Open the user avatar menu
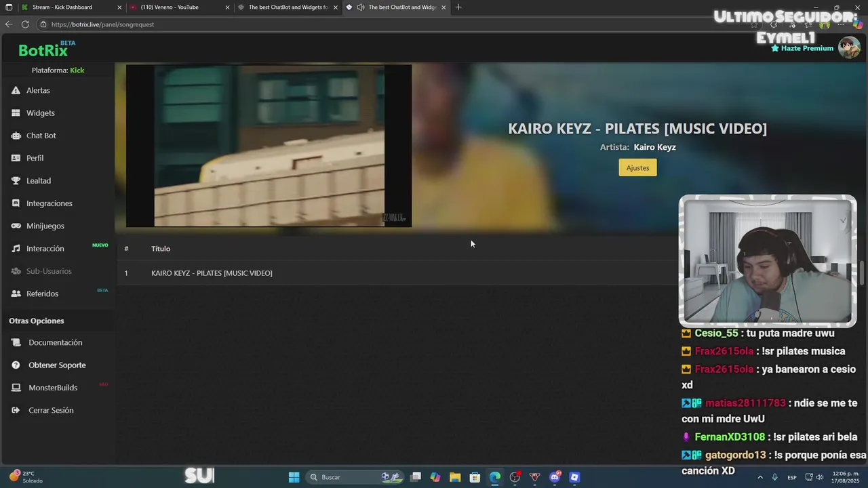Screen dimensions: 868x488 [849, 47]
